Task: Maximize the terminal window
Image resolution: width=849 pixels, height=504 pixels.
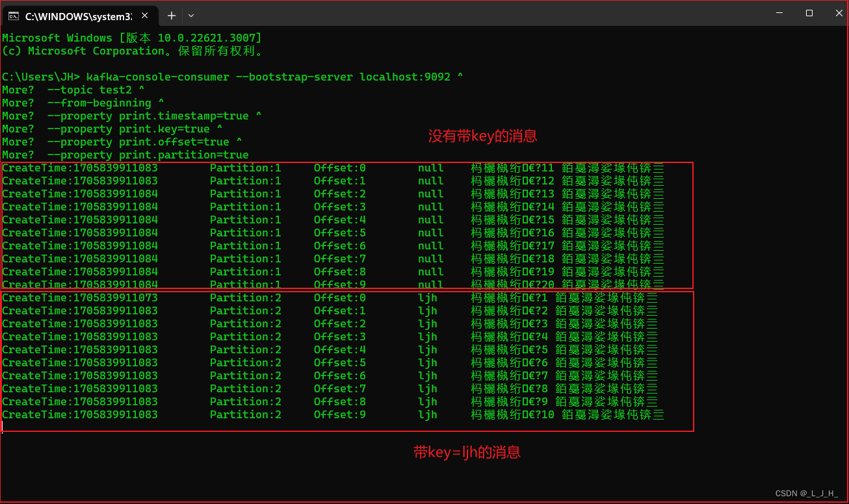Action: (x=809, y=13)
